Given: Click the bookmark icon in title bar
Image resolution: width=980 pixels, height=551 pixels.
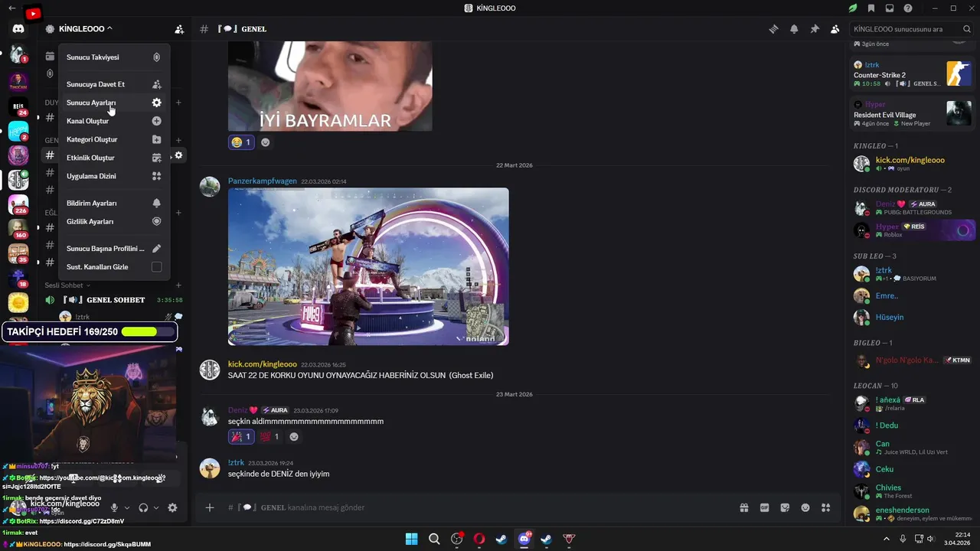Looking at the screenshot, I should point(871,8).
